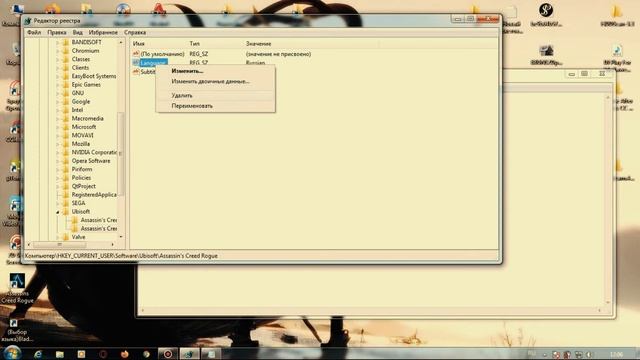Click the string icon of (По умолчанию) value
This screenshot has width=640, height=360.
click(136, 53)
